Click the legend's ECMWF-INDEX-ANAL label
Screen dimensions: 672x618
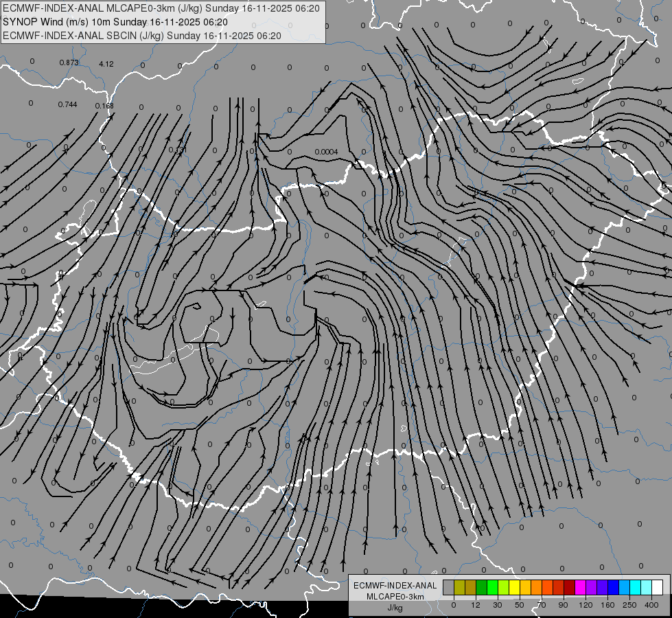click(x=395, y=586)
